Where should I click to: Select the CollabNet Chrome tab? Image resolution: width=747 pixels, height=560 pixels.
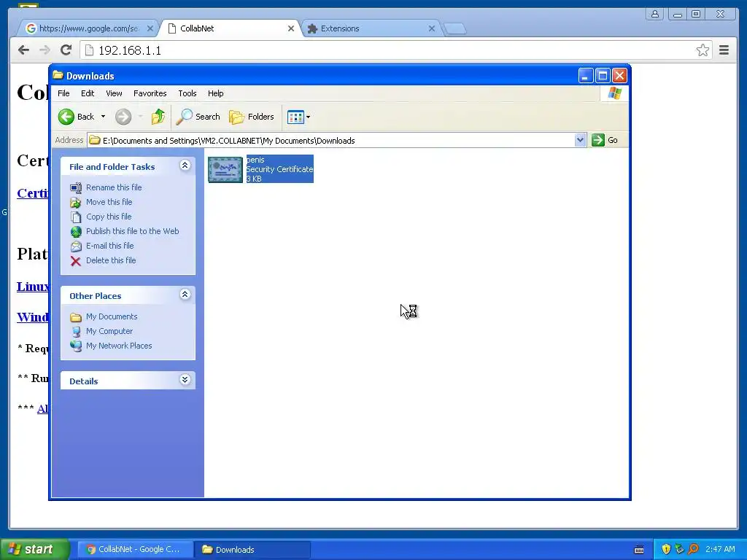click(x=230, y=28)
